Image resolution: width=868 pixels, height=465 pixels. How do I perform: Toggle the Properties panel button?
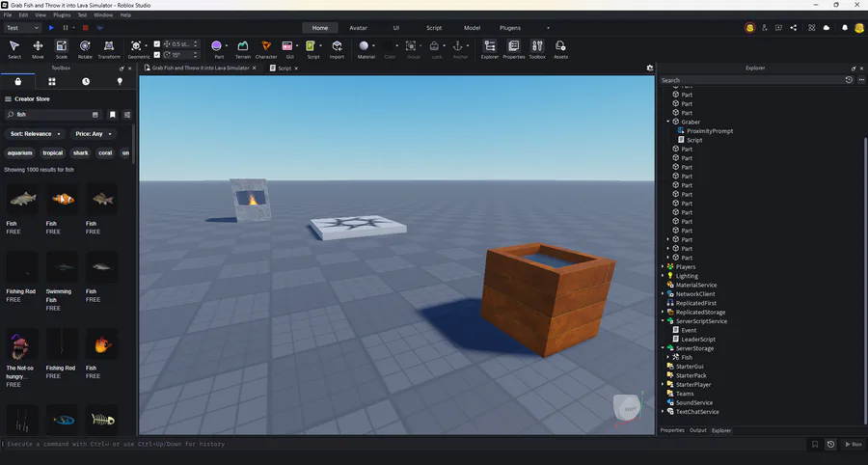pos(514,48)
